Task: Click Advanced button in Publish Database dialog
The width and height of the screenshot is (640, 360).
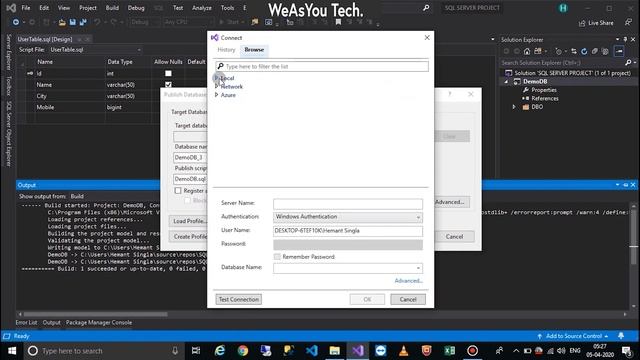Action: (451, 202)
